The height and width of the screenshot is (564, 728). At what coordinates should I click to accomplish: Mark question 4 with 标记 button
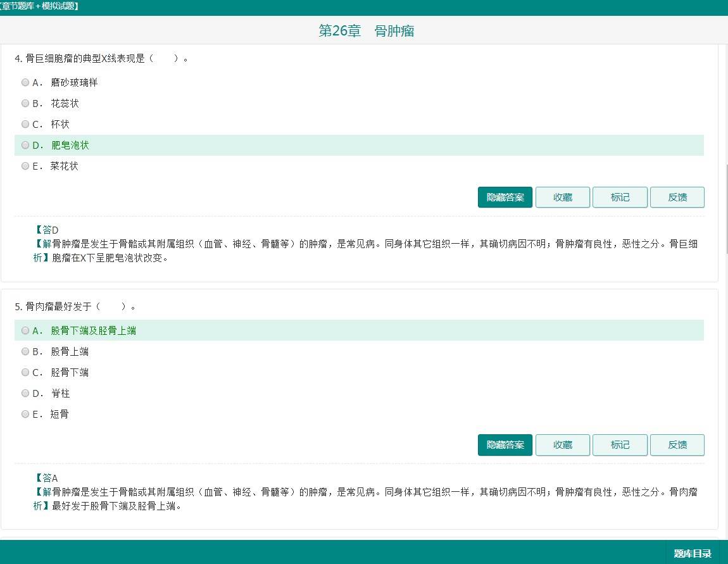[x=620, y=197]
